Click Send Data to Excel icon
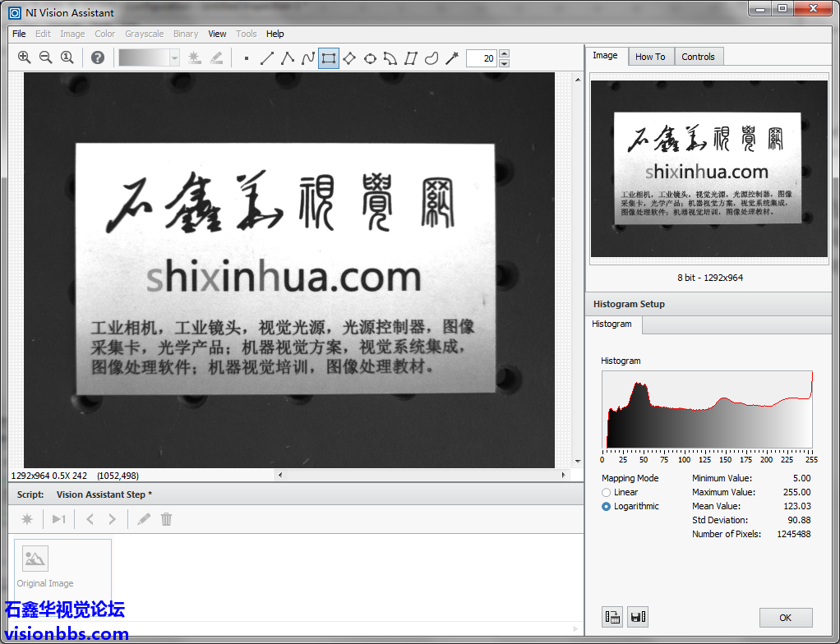The width and height of the screenshot is (840, 644). pyautogui.click(x=612, y=618)
